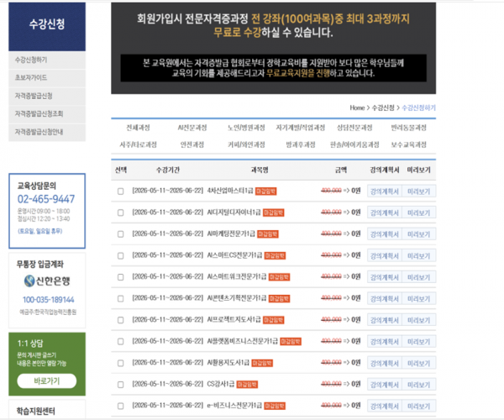The width and height of the screenshot is (504, 420).
Task: Open 강의계획서 for AI활용지도사1급
Action: pyautogui.click(x=385, y=364)
